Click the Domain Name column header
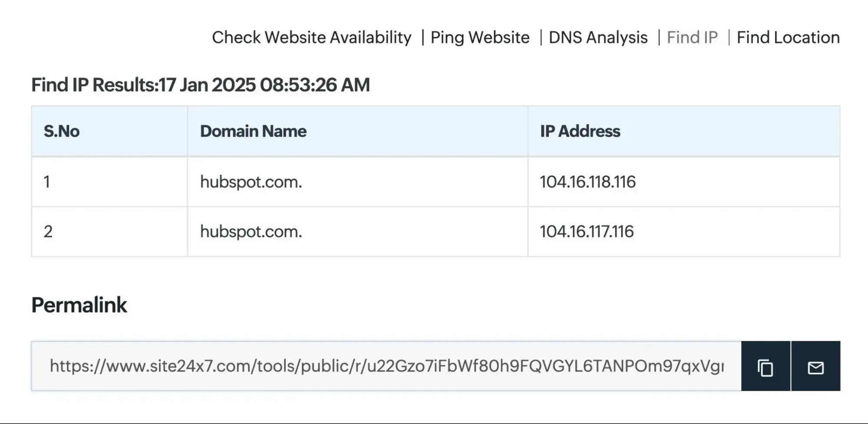Image resolution: width=868 pixels, height=424 pixels. click(253, 131)
